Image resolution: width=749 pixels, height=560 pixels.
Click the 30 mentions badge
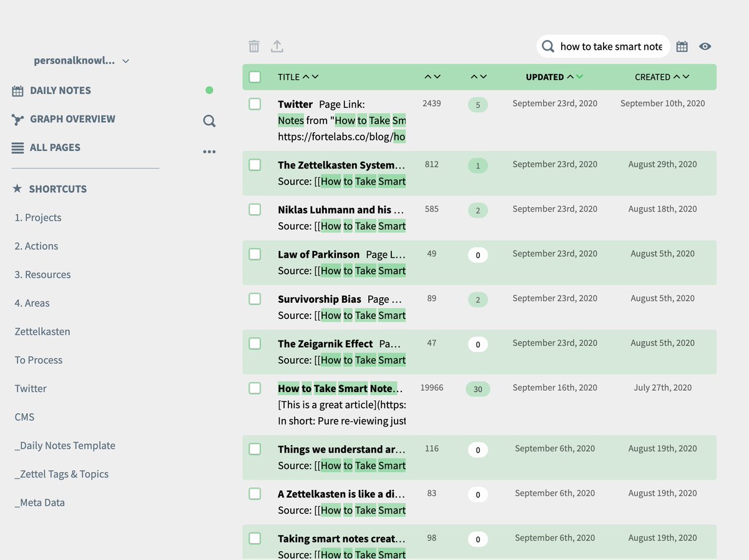pyautogui.click(x=478, y=389)
